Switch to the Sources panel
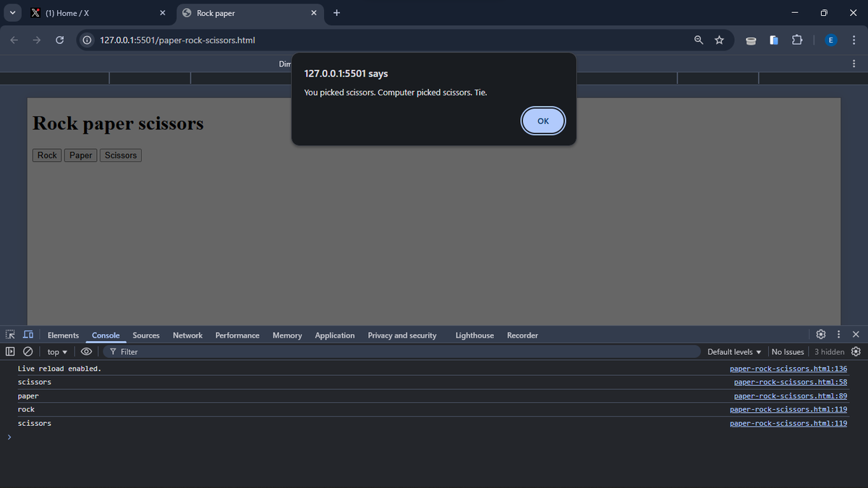The width and height of the screenshot is (868, 488). [145, 335]
